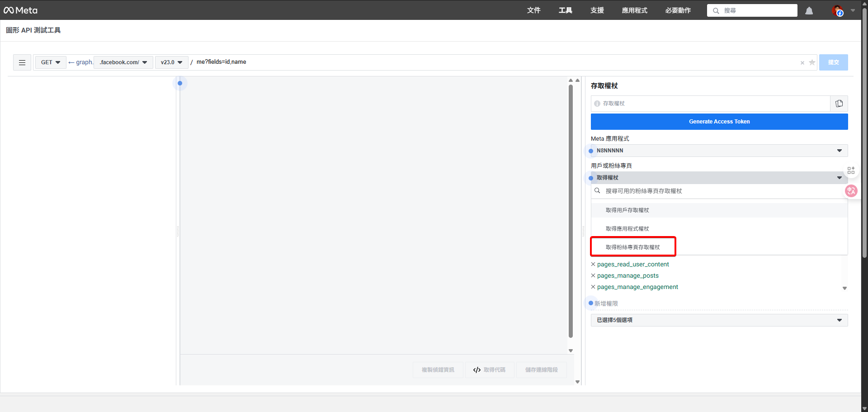Remove the pages_read_user_content permission
This screenshot has height=412, width=868.
593,264
